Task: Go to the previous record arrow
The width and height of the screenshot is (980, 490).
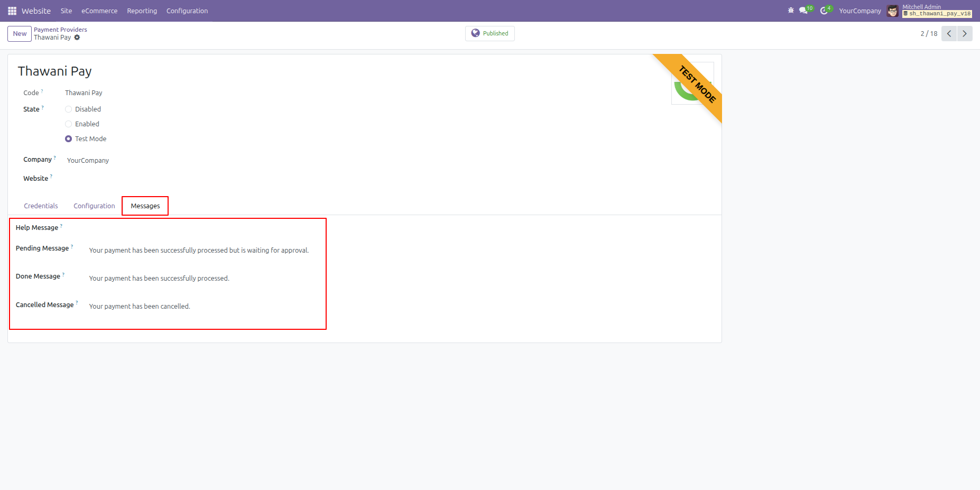Action: (x=949, y=33)
